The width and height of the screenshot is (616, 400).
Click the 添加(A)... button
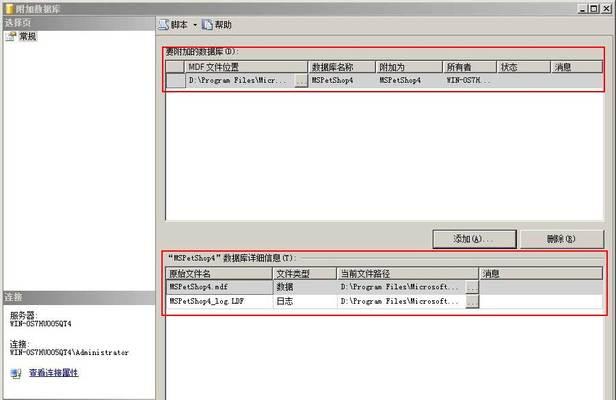pos(474,239)
